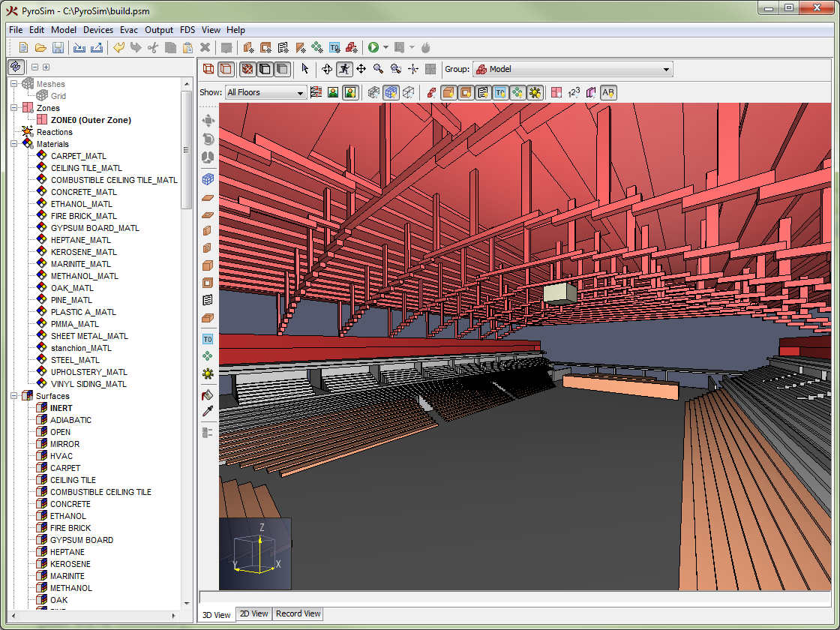Open the Group Model dropdown
Image resolution: width=840 pixels, height=630 pixels.
pos(573,68)
